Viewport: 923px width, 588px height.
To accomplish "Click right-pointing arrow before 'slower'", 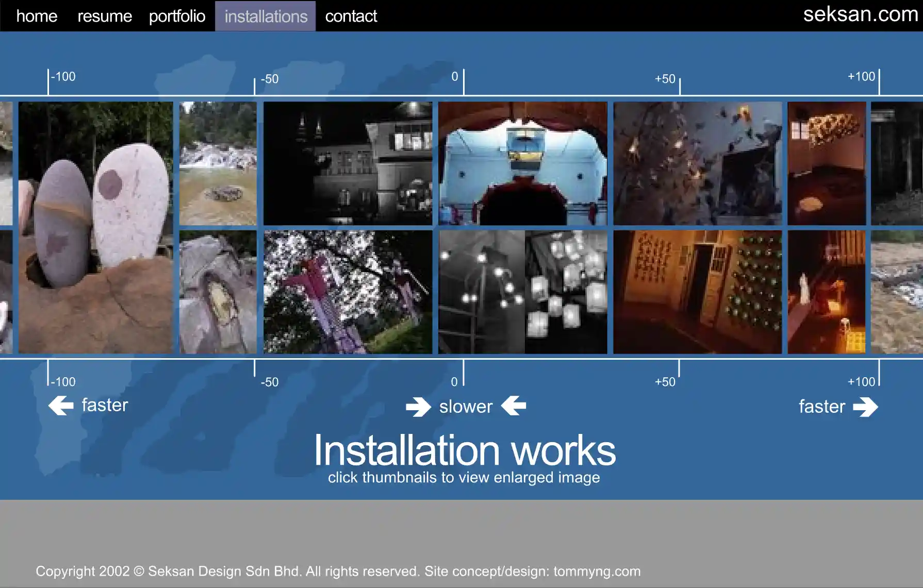I will coord(418,407).
